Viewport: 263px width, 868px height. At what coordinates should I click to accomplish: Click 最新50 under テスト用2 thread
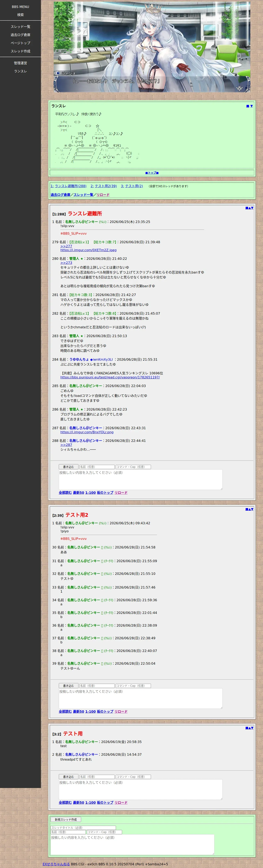click(x=79, y=712)
